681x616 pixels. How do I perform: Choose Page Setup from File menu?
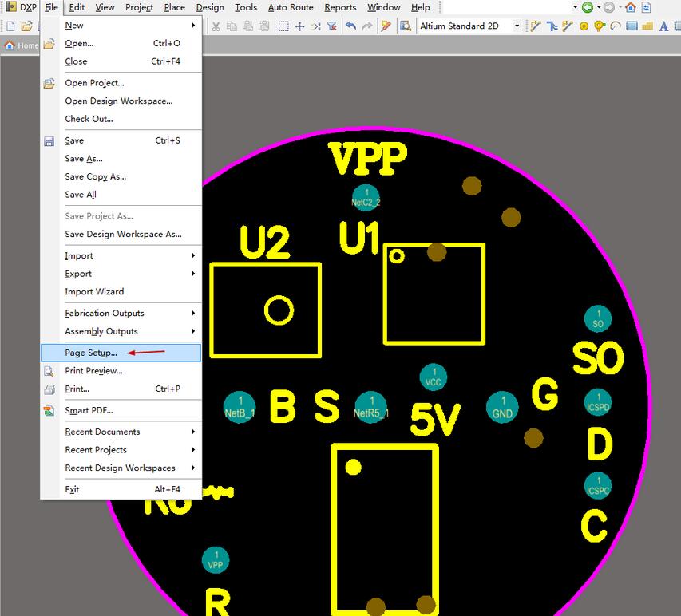coord(121,353)
